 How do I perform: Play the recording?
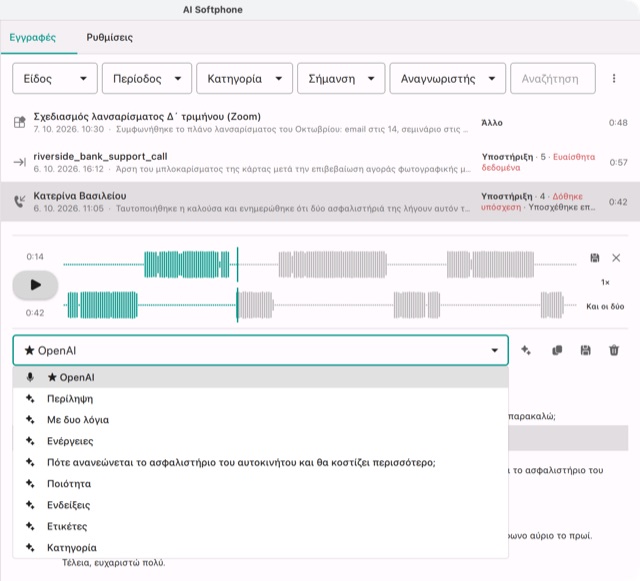click(x=36, y=285)
